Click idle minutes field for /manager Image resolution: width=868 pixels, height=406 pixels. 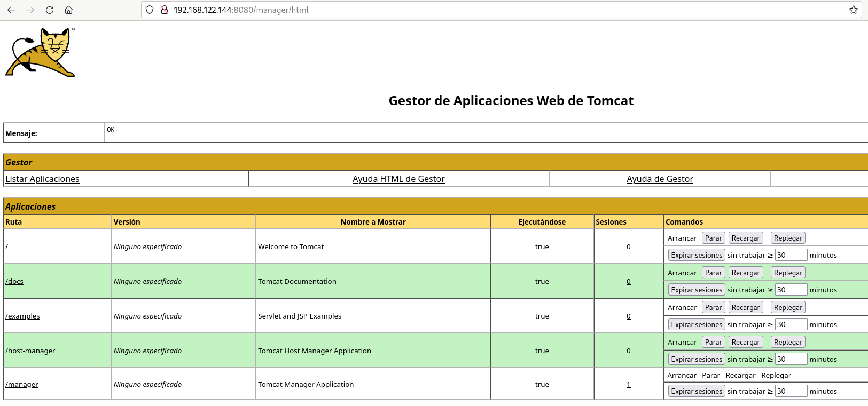click(x=791, y=391)
